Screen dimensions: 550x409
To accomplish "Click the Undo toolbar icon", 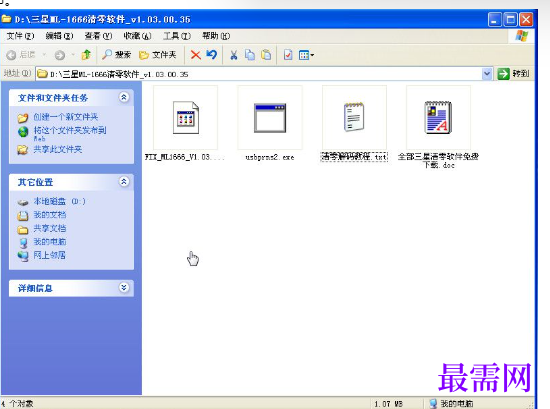I will tap(212, 55).
